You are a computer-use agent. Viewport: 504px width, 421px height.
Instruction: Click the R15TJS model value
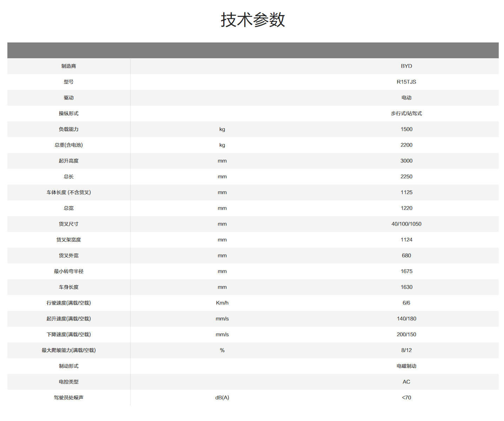[406, 82]
